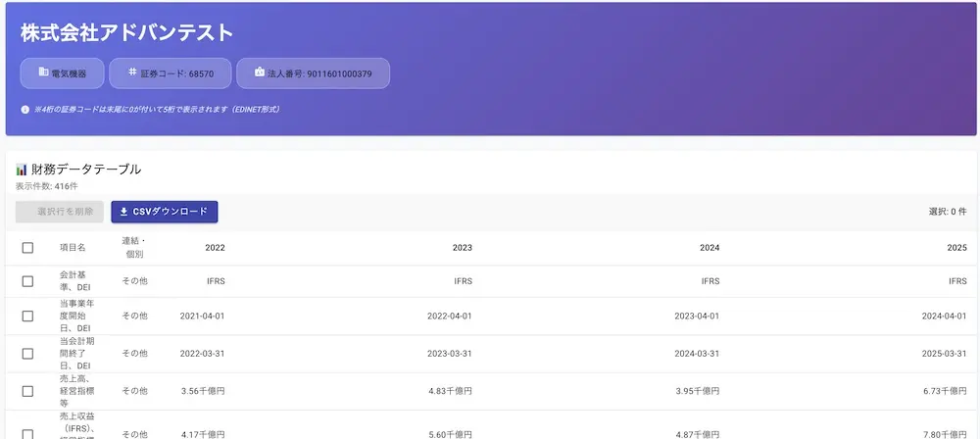This screenshot has height=439, width=980.
Task: Click the building icon in 電気機器 chip
Action: pos(44,72)
